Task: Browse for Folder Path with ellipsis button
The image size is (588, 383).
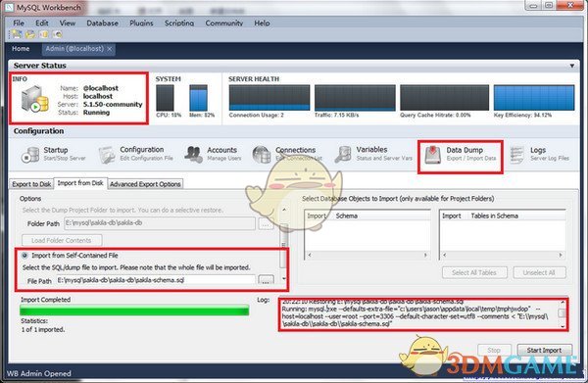Action: click(x=266, y=223)
